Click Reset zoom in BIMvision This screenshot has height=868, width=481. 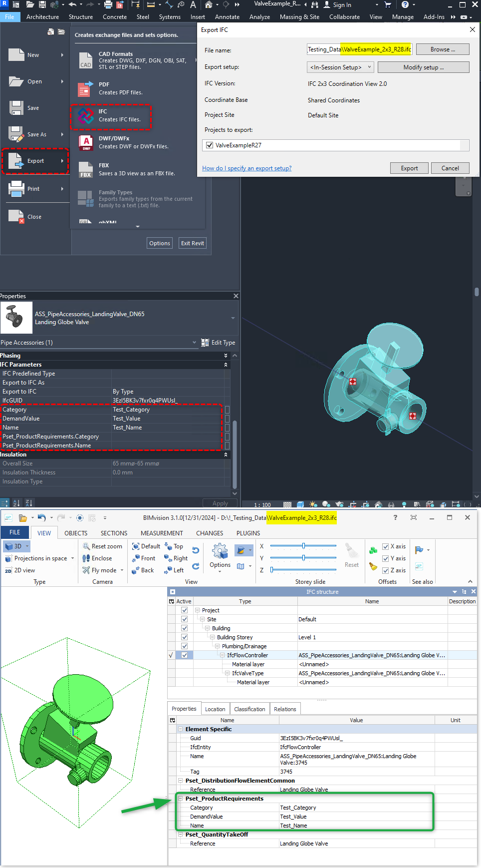point(102,546)
